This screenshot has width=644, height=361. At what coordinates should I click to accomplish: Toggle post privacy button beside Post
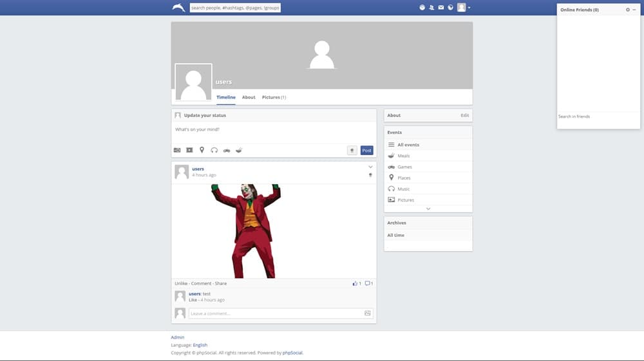click(352, 150)
